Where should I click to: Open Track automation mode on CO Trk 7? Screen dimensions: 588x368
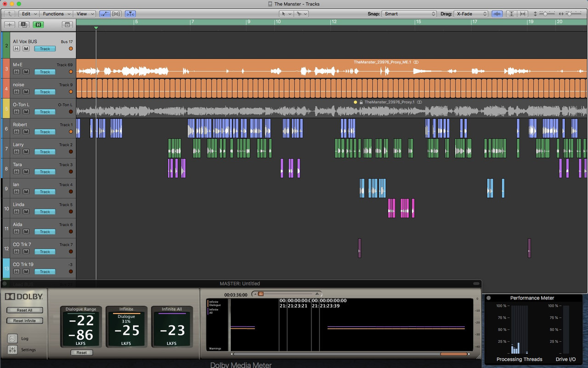tap(45, 252)
